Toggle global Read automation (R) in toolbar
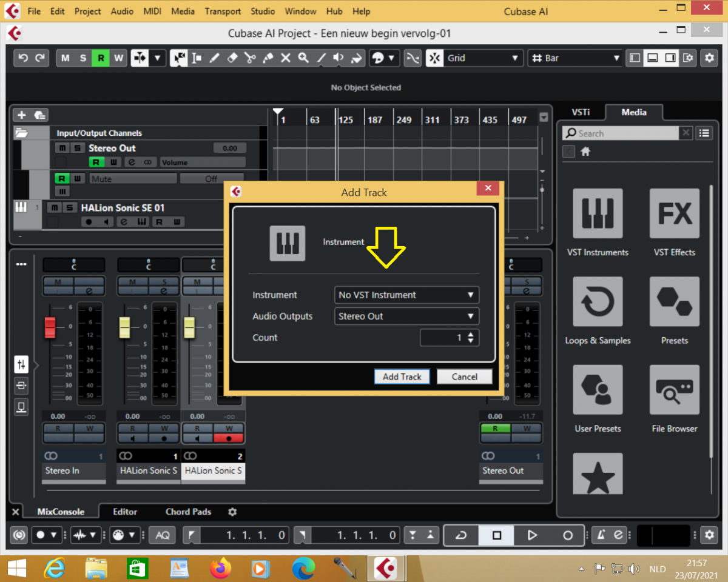Viewport: 728px width, 582px height. (101, 58)
